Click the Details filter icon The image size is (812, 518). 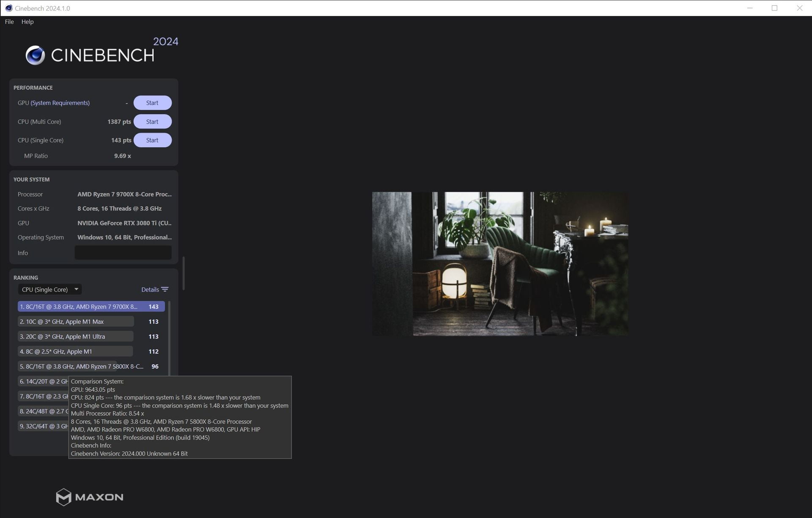point(165,289)
